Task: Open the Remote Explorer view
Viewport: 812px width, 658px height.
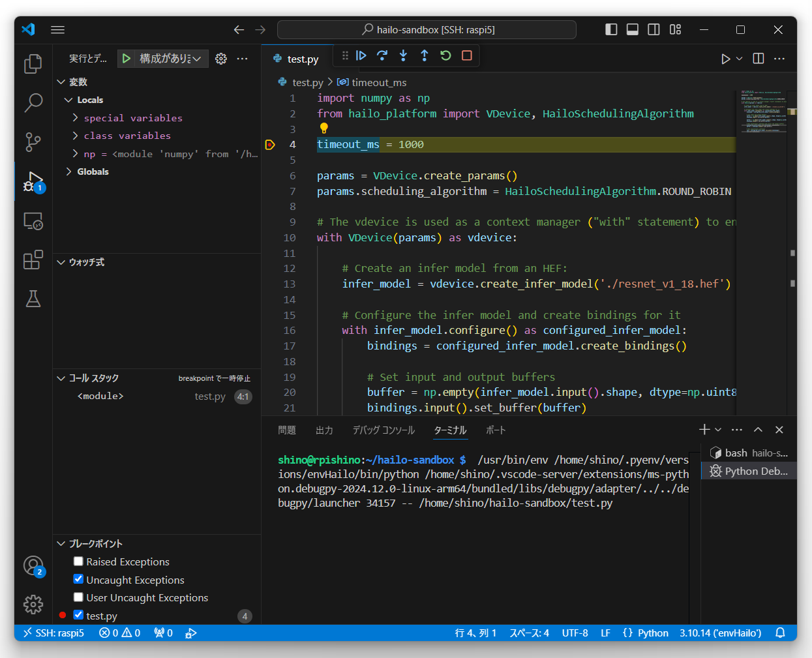Action: tap(33, 220)
